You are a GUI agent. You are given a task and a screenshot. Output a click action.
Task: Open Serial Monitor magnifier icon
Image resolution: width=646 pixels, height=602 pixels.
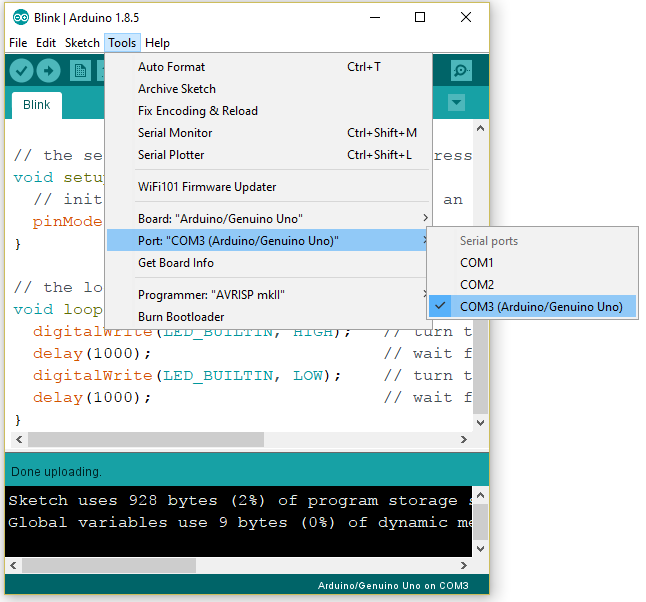tap(461, 70)
